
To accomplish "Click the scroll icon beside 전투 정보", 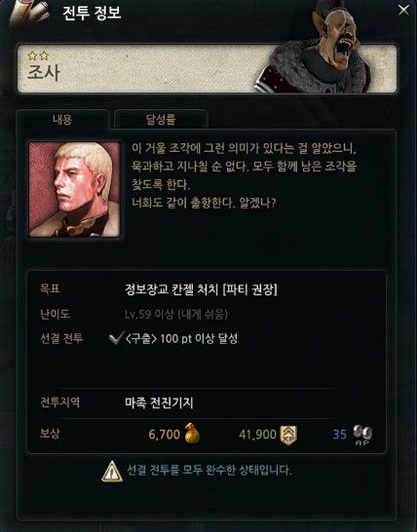I will point(30,13).
